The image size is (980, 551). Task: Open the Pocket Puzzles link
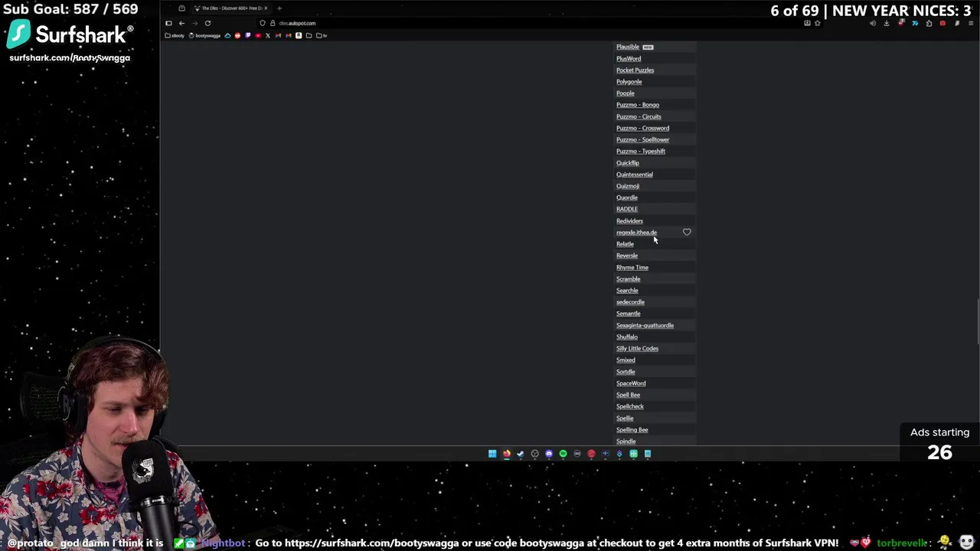click(635, 70)
